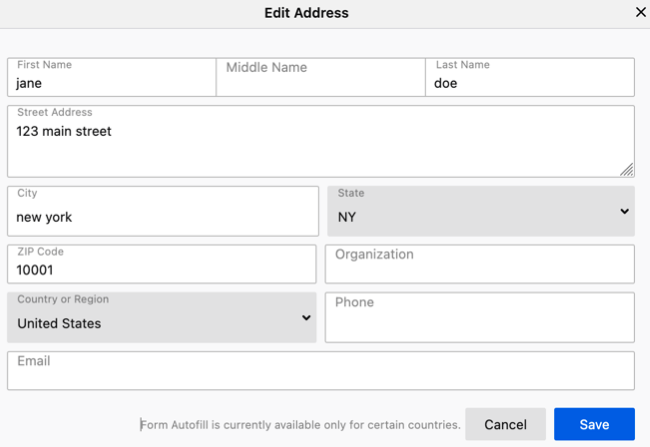650x447 pixels.
Task: Click the Form Autofill availability note
Action: pyautogui.click(x=300, y=425)
